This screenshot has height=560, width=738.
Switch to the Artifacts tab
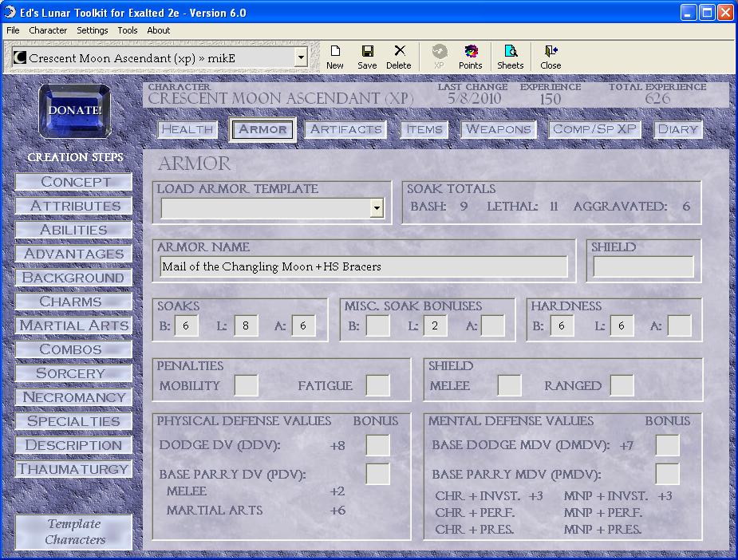coord(345,129)
